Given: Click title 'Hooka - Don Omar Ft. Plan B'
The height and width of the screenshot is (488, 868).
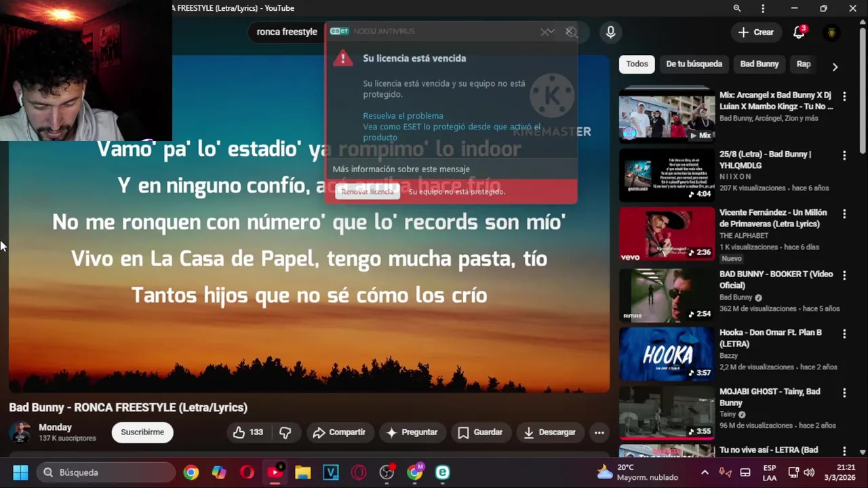Looking at the screenshot, I should [770, 338].
